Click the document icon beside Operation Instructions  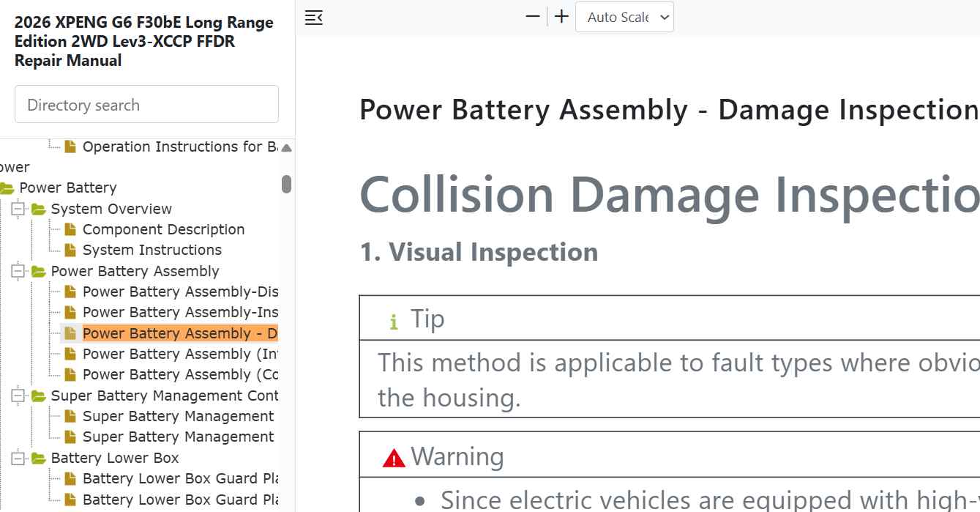click(70, 146)
